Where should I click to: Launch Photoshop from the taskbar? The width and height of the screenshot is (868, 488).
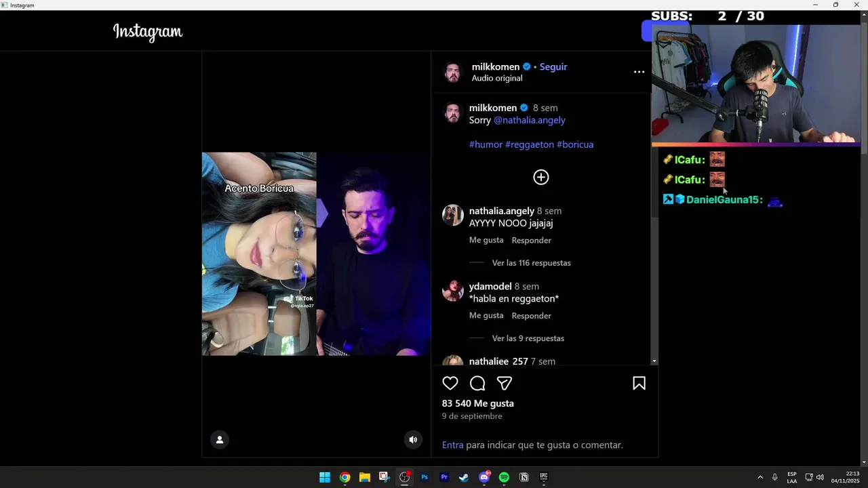(x=425, y=477)
